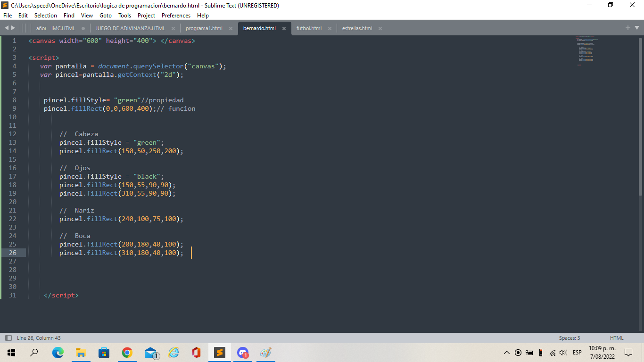Screen dimensions: 644x362
Task: Click the unsaved dot on IMC.HTML tab
Action: tap(83, 28)
